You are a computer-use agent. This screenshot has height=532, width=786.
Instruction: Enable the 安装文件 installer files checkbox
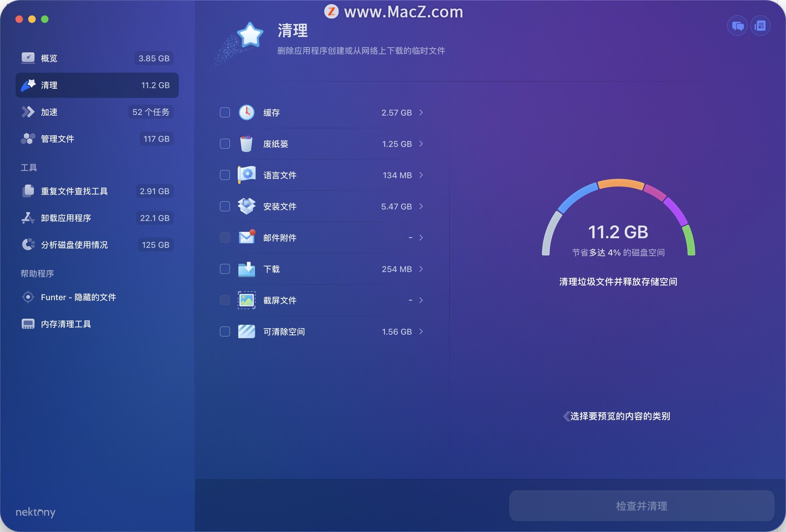(x=225, y=206)
